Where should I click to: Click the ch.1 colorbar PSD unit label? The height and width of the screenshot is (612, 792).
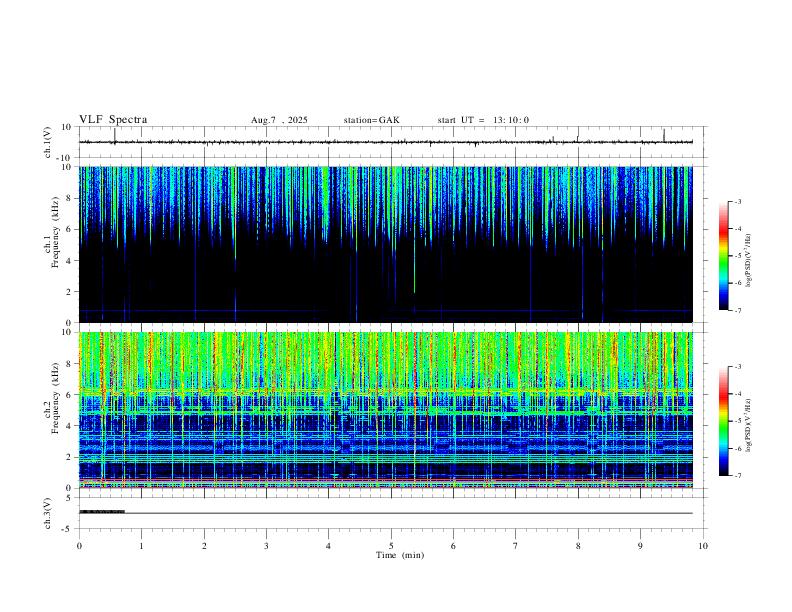(x=749, y=261)
